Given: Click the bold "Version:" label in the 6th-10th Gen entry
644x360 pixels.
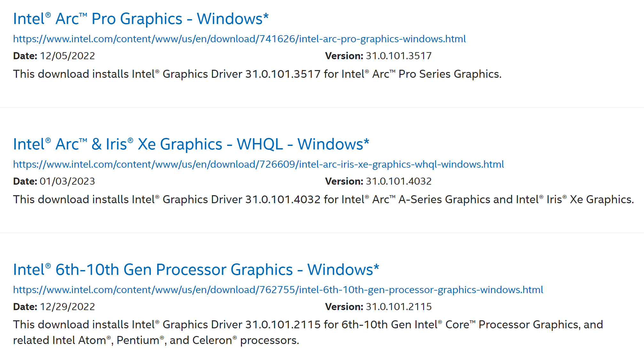Looking at the screenshot, I should 344,307.
